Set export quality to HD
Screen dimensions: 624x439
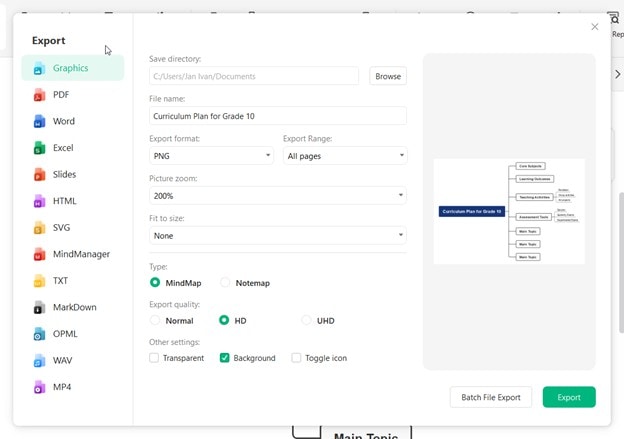[x=224, y=320]
